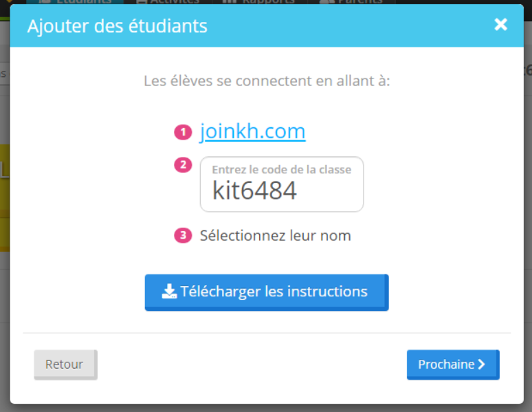Open the joinkh.com link

(252, 131)
